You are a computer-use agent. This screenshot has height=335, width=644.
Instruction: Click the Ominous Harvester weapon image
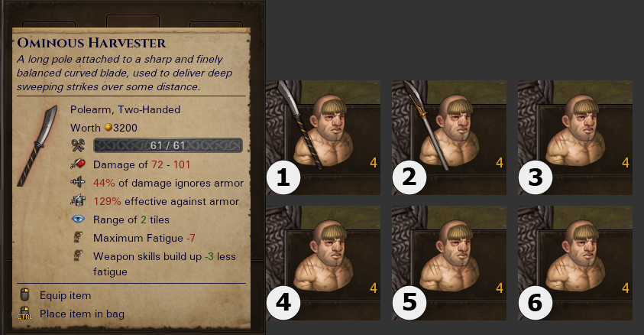click(37, 146)
